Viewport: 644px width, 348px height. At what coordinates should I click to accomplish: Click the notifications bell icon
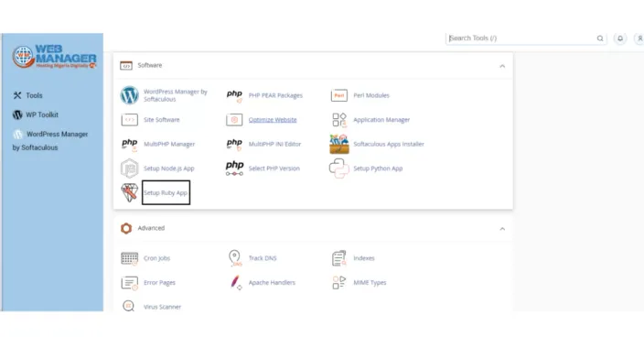[620, 38]
